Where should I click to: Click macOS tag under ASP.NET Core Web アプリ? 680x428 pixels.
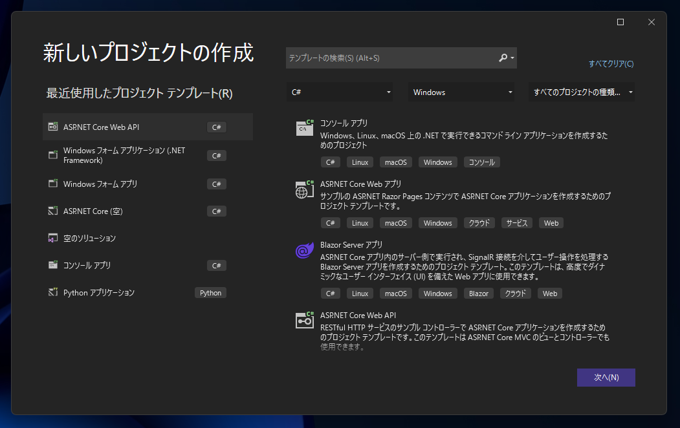(x=396, y=223)
